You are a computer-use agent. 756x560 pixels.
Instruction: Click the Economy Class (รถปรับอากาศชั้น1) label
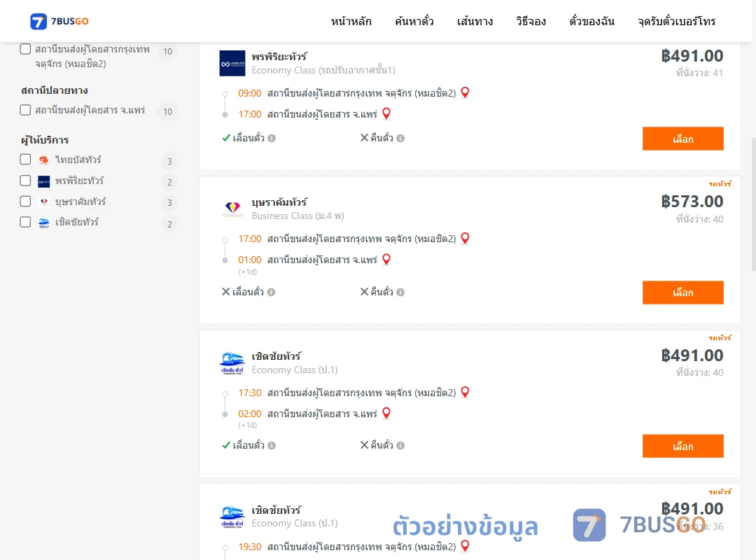323,71
